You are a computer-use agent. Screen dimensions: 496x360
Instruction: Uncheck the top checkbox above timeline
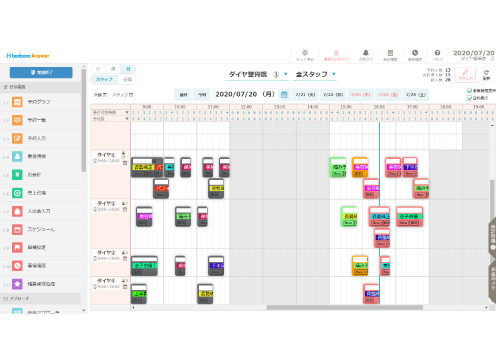coord(469,91)
